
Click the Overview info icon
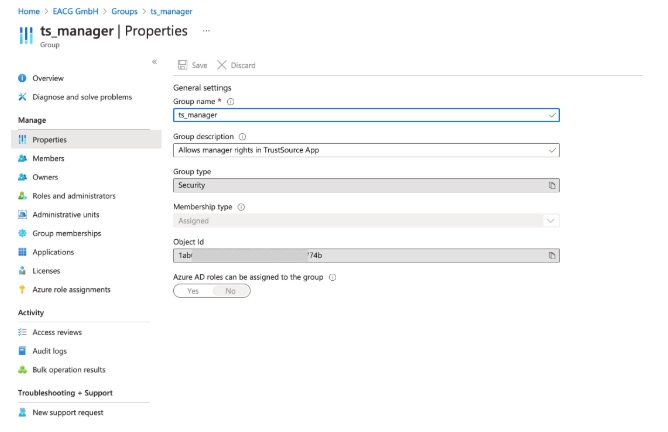(22, 78)
